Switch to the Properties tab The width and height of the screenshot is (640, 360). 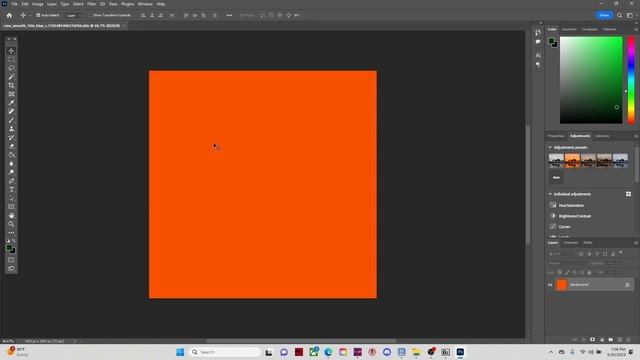point(556,136)
